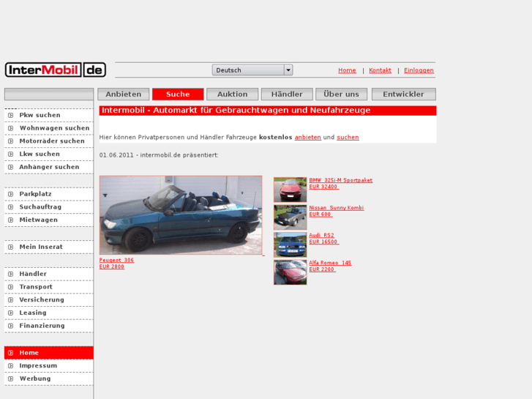
Task: Open Peugeot 306 listing link
Action: [x=116, y=260]
